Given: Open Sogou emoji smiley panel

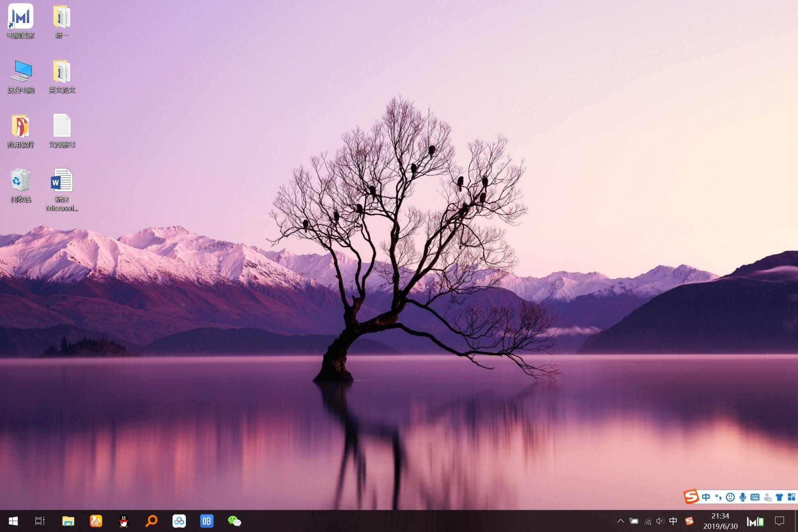Looking at the screenshot, I should 730,497.
